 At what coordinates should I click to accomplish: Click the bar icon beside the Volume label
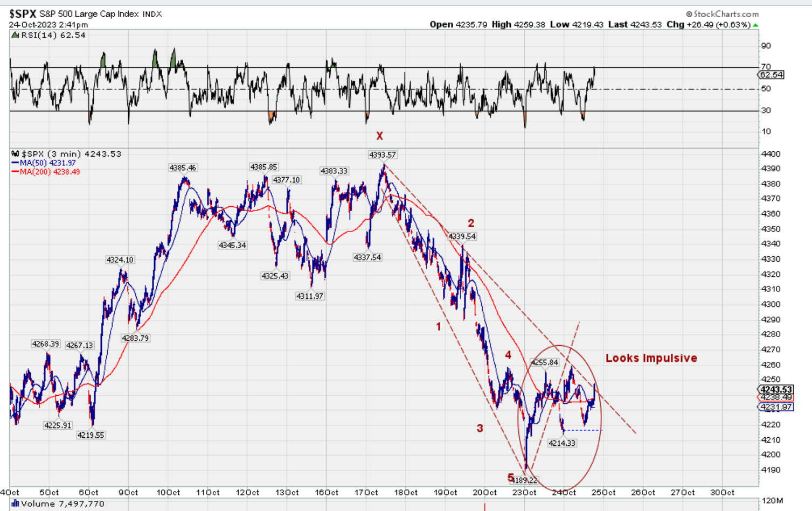click(x=15, y=504)
